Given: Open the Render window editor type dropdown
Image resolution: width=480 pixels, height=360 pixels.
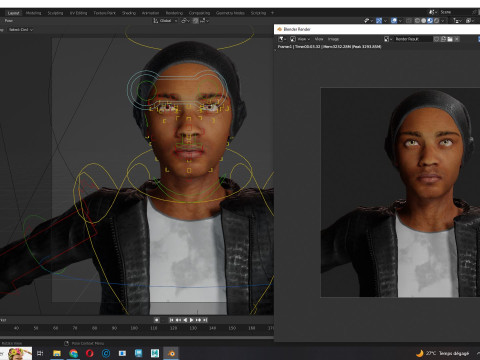Looking at the screenshot, I should [x=282, y=39].
